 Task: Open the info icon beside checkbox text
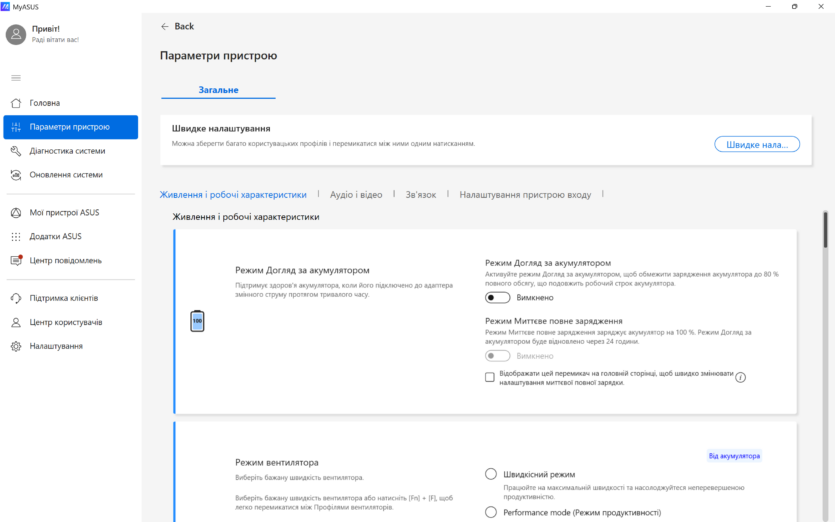tap(740, 377)
